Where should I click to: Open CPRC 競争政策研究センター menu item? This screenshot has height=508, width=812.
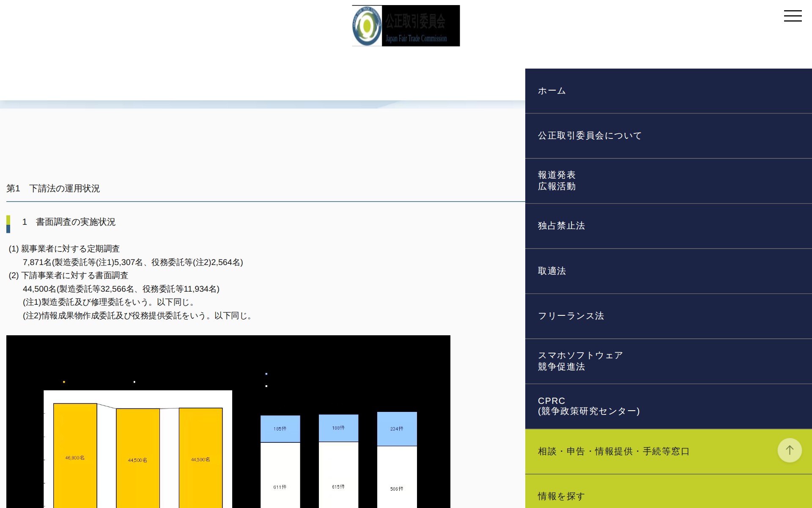(x=588, y=406)
